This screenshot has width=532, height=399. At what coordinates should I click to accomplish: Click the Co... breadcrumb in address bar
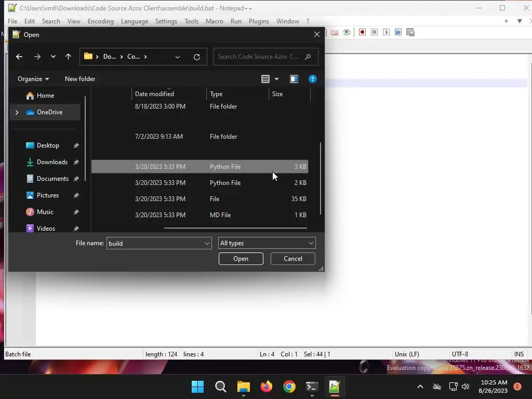[134, 57]
